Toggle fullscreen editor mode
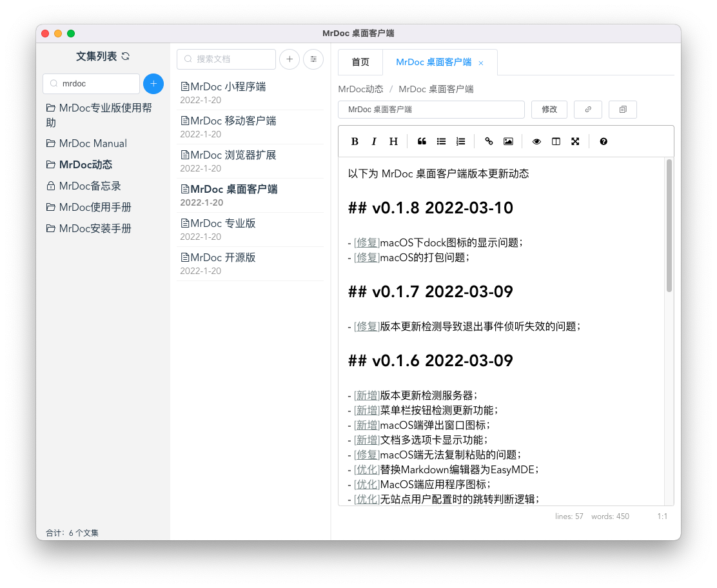 point(575,141)
